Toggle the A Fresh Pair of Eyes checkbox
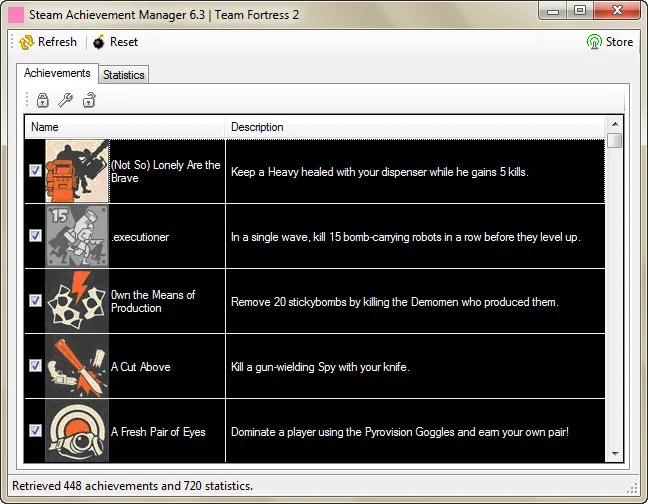The image size is (648, 504). pos(36,431)
